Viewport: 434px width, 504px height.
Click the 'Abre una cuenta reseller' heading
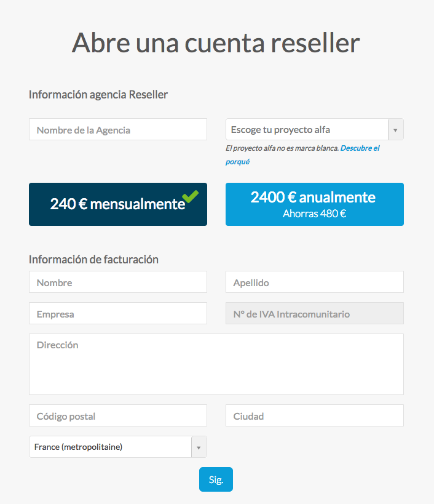[216, 43]
